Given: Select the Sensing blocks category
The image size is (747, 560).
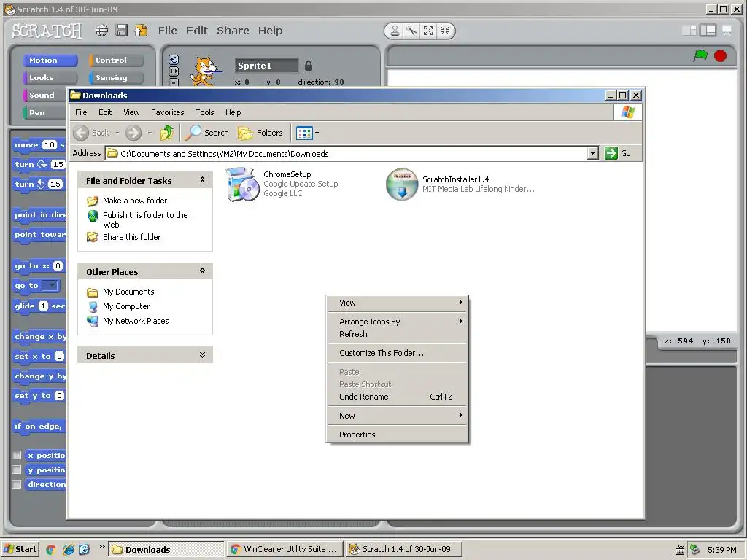Looking at the screenshot, I should point(116,77).
